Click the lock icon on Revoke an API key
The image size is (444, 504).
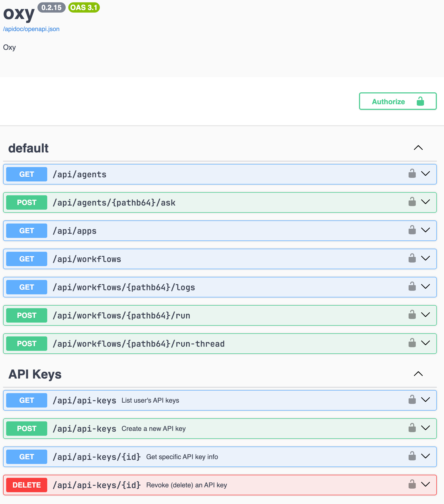coord(412,484)
